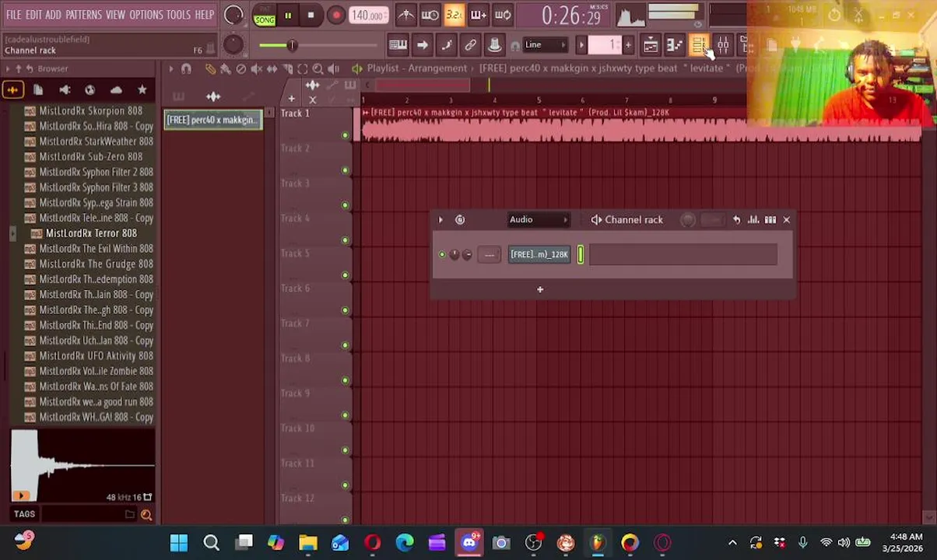937x560 pixels.
Task: Toggle typing keyboard to piano icon
Action: 398,45
